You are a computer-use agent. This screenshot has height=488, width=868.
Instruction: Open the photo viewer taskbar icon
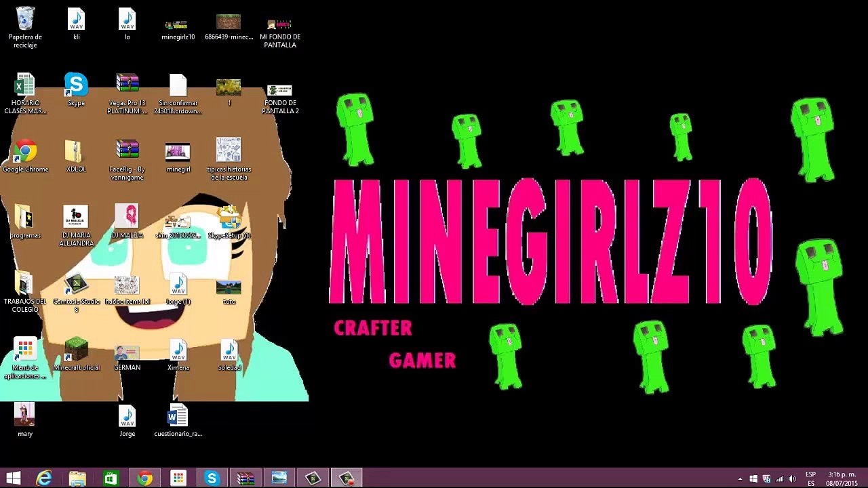(279, 479)
